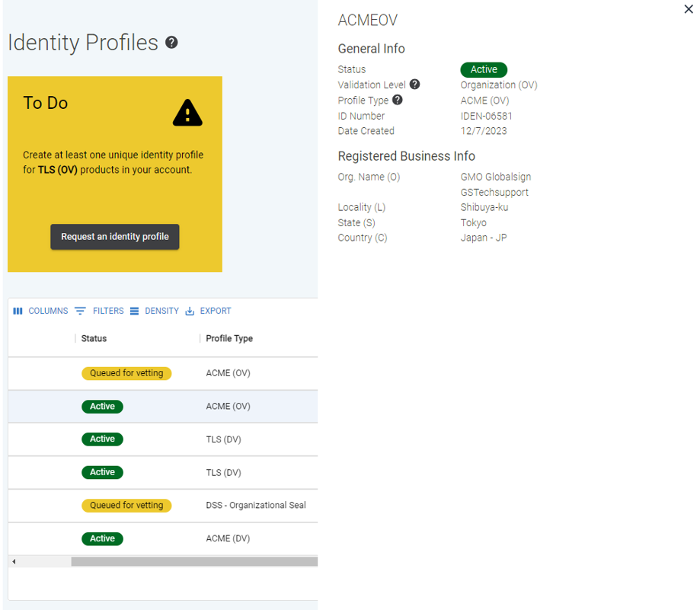Open the table Filters panel
The image size is (700, 610).
99,311
